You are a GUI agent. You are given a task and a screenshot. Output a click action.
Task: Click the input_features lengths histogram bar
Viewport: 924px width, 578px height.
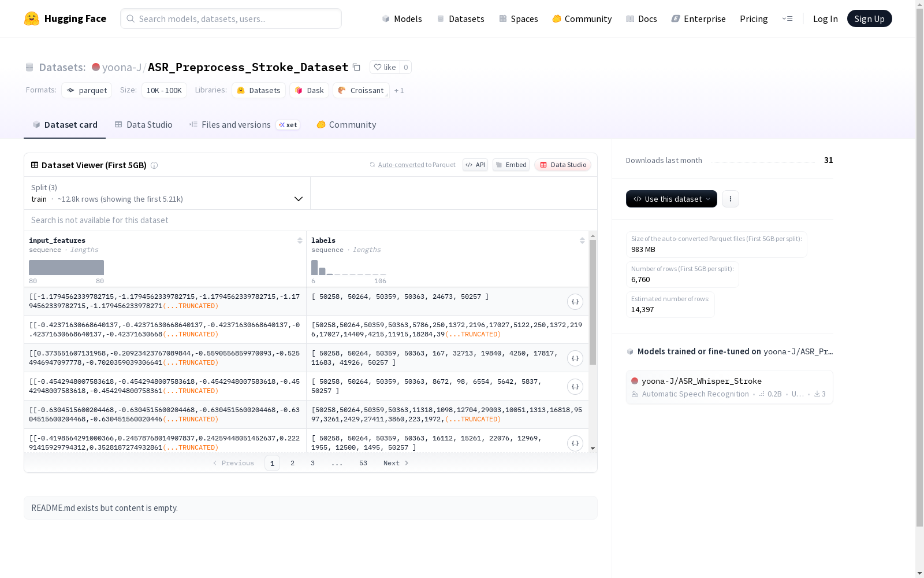click(x=66, y=268)
